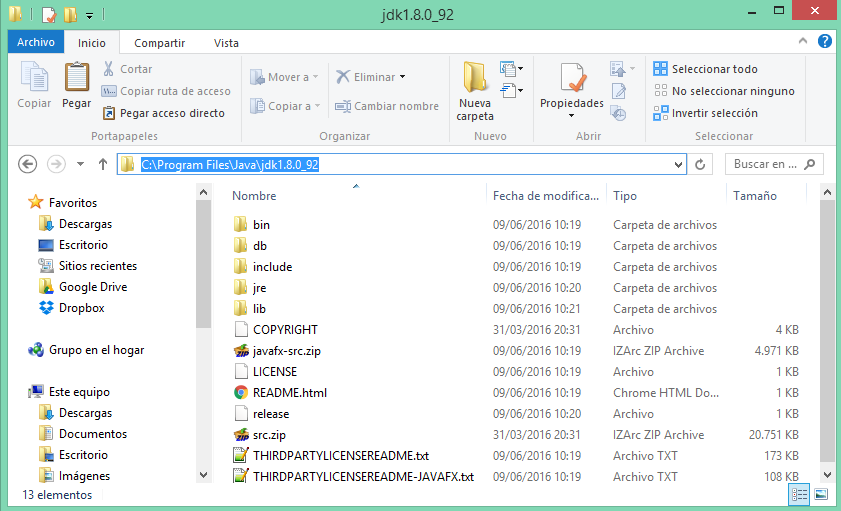Sort by Fecha de modificación column

coord(545,196)
